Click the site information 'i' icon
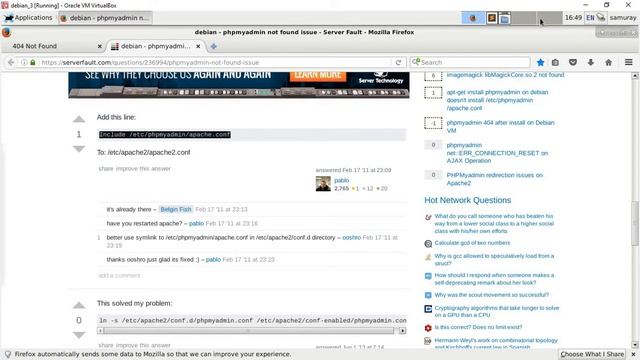The width and height of the screenshot is (640, 360). coord(24,62)
